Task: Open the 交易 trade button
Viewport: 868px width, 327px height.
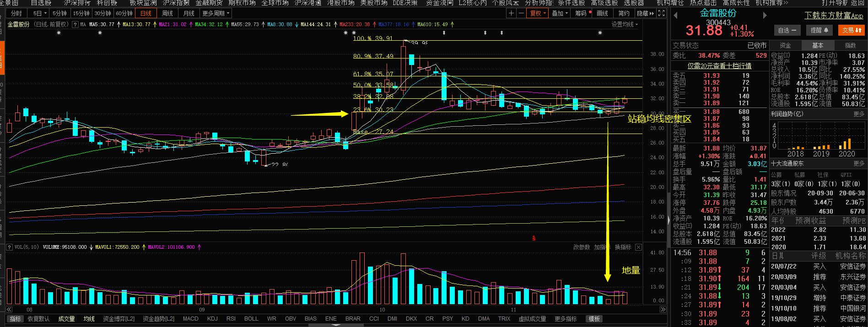Action: click(x=851, y=30)
